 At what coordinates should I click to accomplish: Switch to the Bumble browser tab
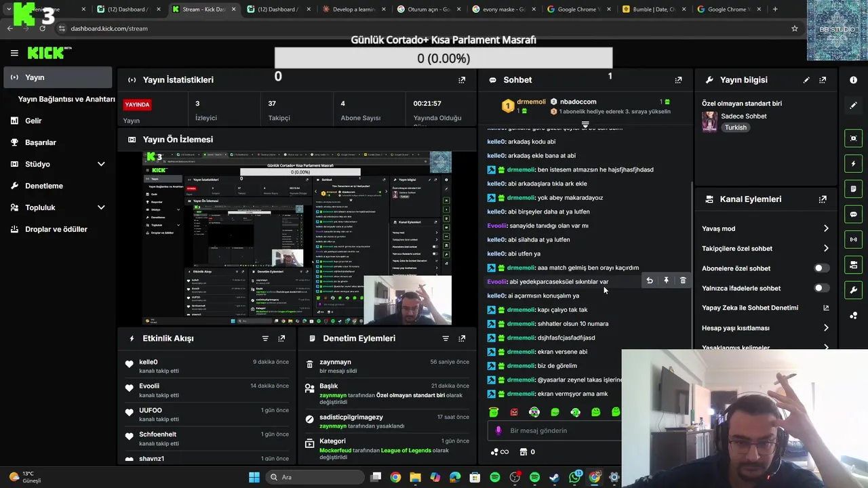[x=654, y=9]
